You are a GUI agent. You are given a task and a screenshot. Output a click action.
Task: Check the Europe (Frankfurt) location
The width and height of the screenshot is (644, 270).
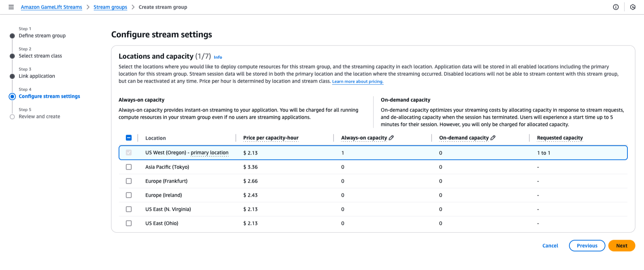point(129,181)
